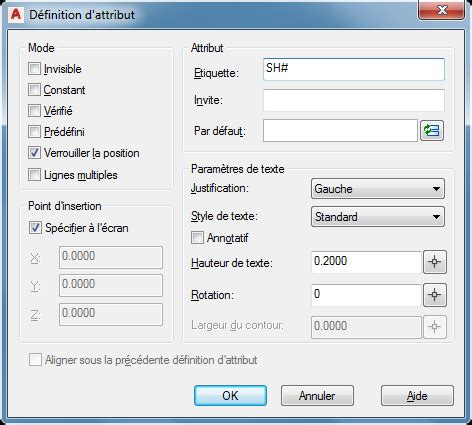Click the Annuler button
Screen dimensions: 472x425
click(x=317, y=396)
